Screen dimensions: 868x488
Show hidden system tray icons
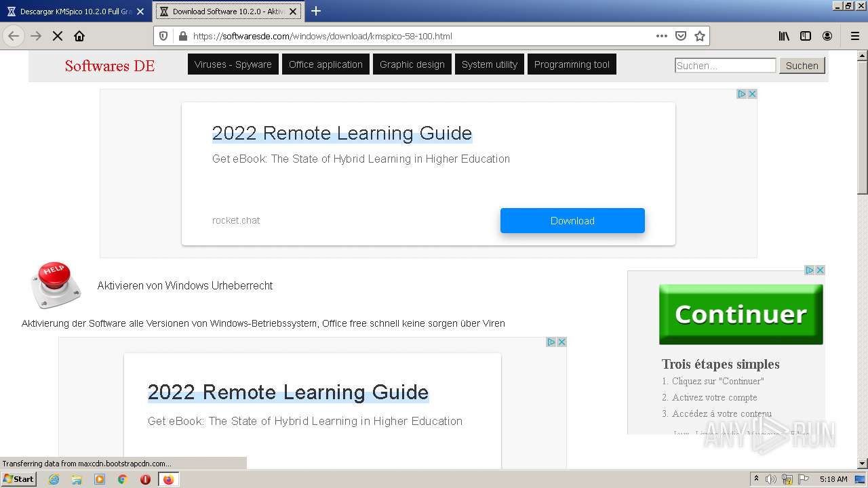[x=756, y=479]
